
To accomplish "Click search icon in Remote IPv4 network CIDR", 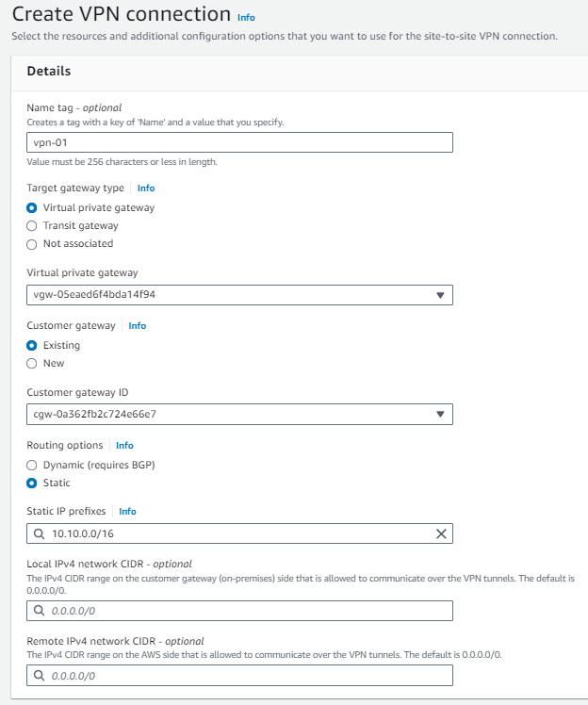I will click(39, 676).
